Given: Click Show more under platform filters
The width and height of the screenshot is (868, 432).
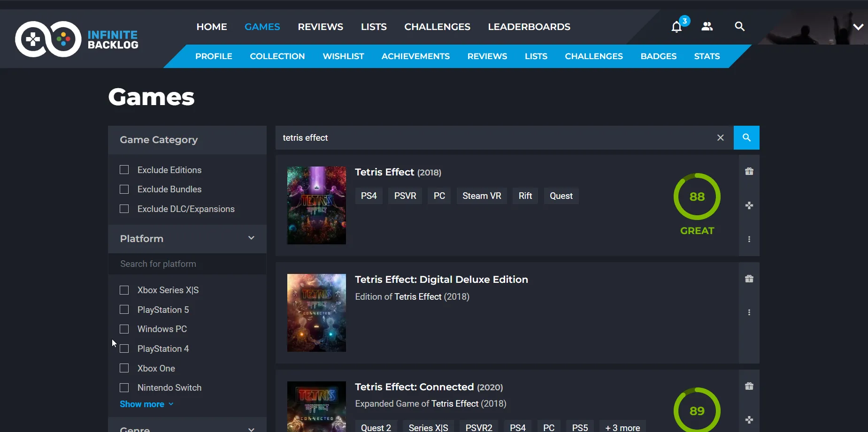Looking at the screenshot, I should [x=142, y=404].
